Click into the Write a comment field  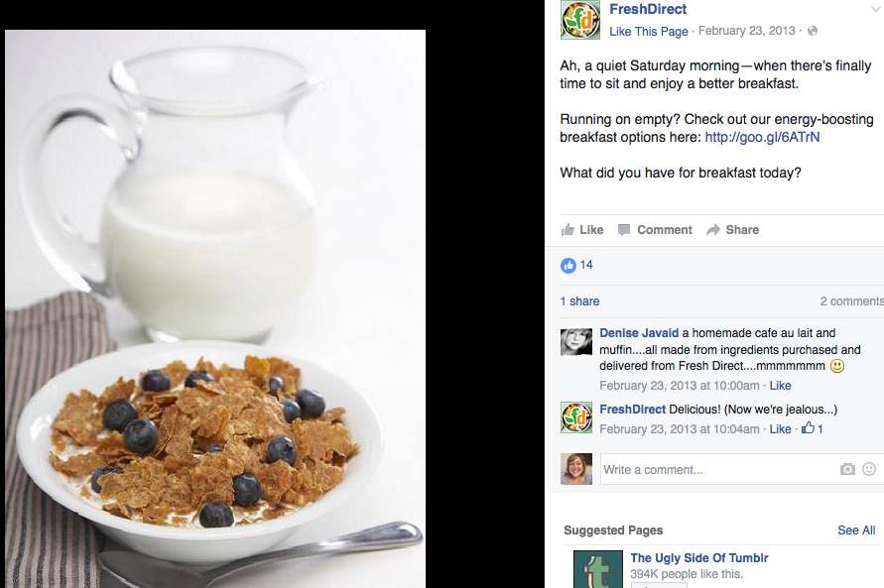tap(719, 469)
